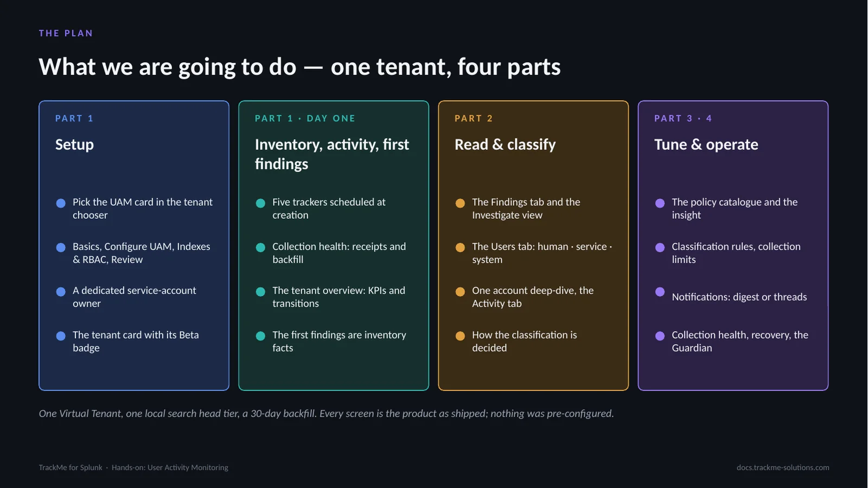Click 'THE PLAN' section label
The image size is (868, 488).
66,33
